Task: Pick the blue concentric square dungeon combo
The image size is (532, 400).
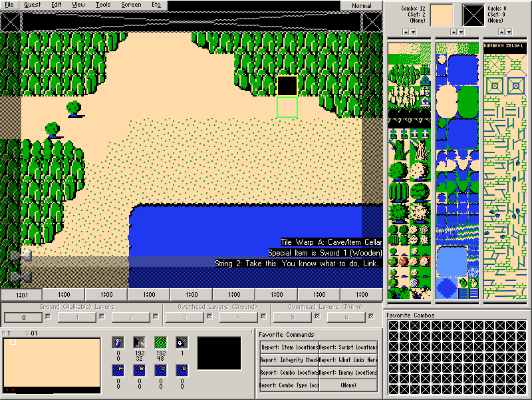Action: [516, 86]
